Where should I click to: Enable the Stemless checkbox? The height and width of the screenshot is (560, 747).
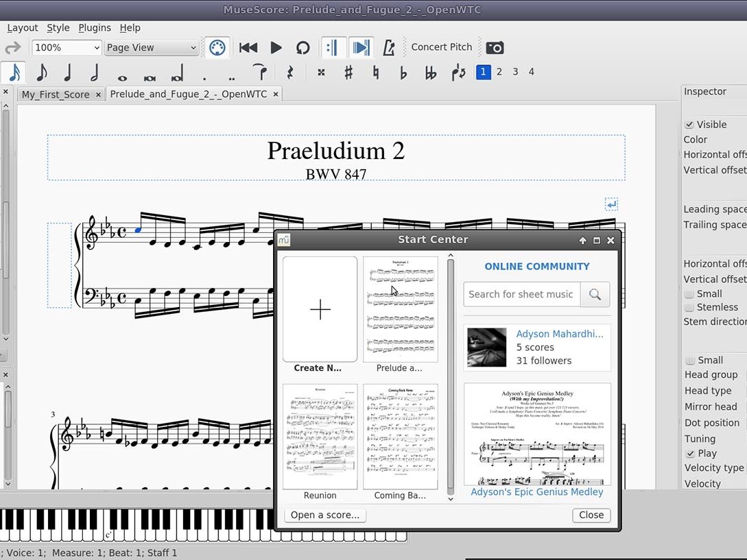689,308
